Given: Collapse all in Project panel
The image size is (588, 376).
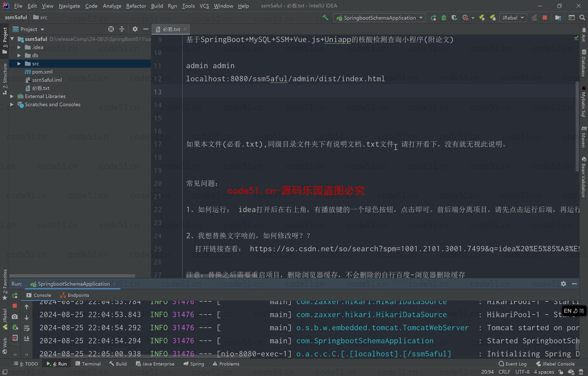Looking at the screenshot, I should [122, 29].
